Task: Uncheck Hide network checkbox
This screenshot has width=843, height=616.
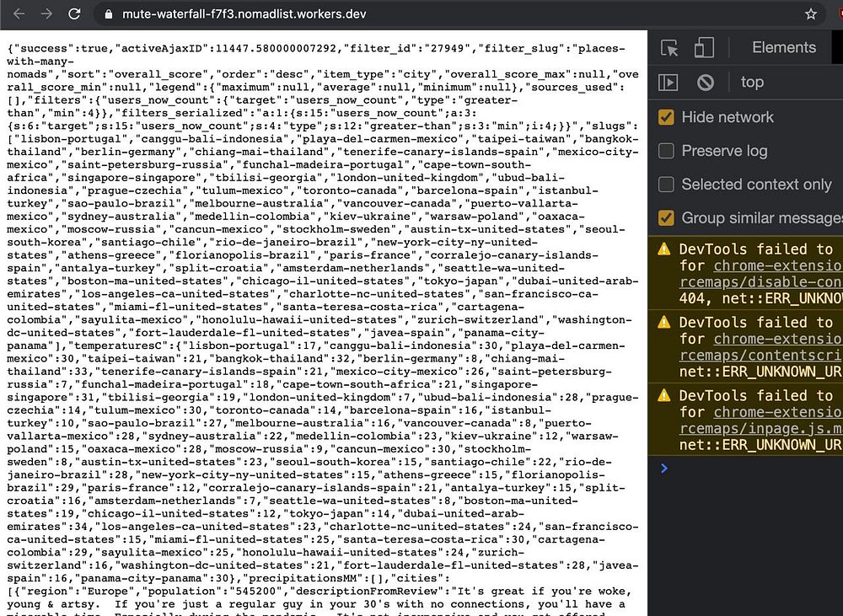Action: (666, 117)
